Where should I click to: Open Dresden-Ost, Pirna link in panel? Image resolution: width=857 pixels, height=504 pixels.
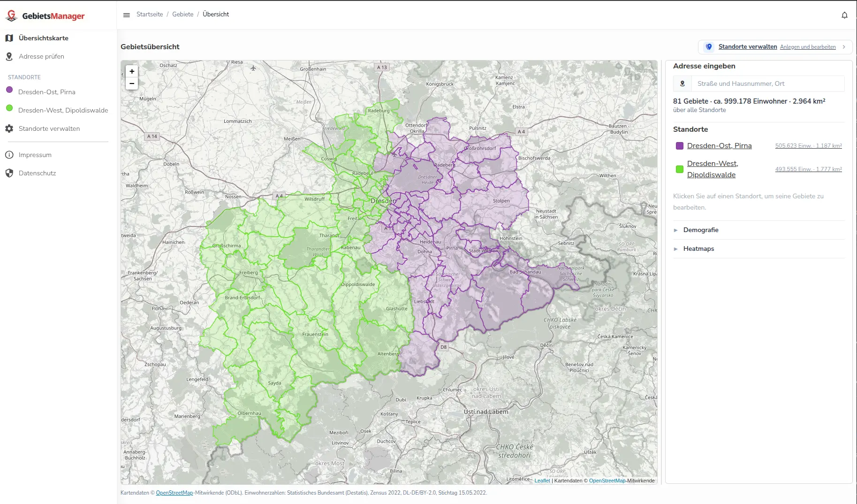click(x=719, y=146)
